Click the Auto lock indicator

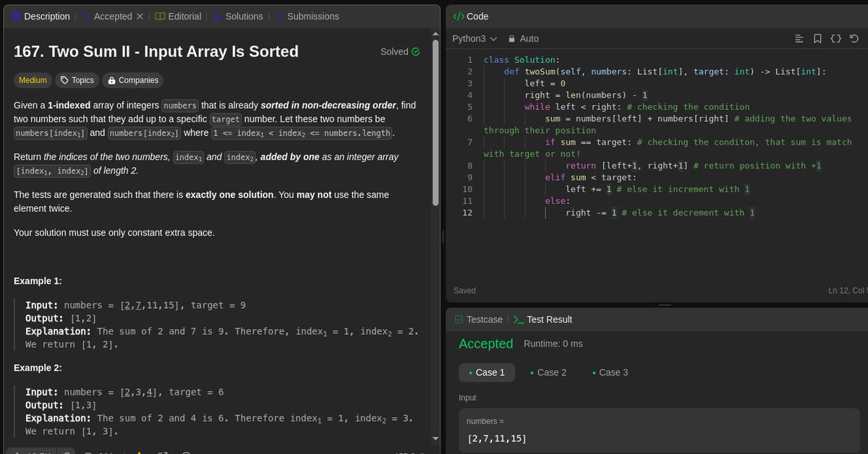click(523, 38)
